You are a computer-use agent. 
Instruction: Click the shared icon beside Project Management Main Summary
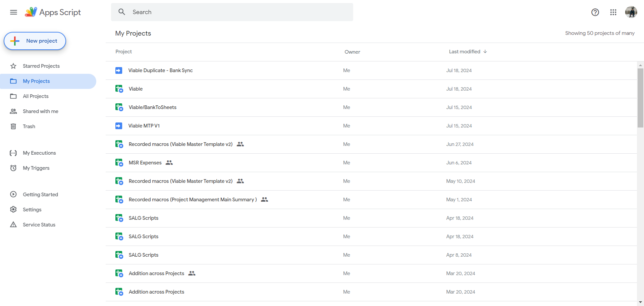tap(265, 200)
